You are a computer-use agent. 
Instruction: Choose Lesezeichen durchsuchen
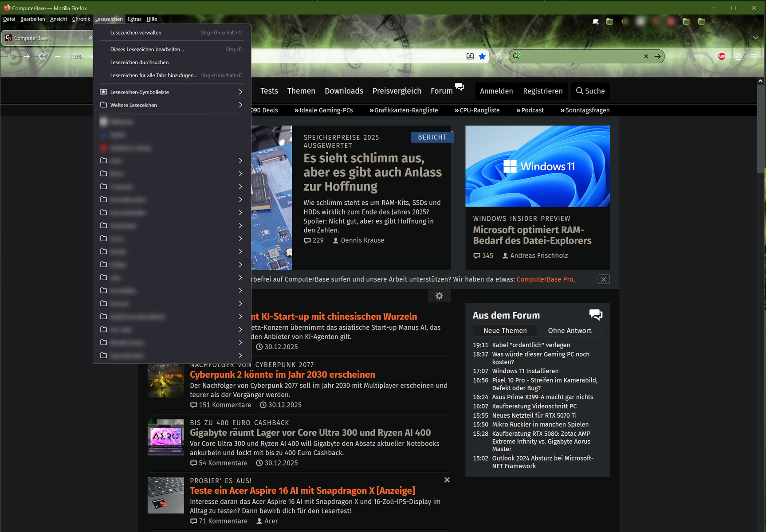tap(172, 62)
